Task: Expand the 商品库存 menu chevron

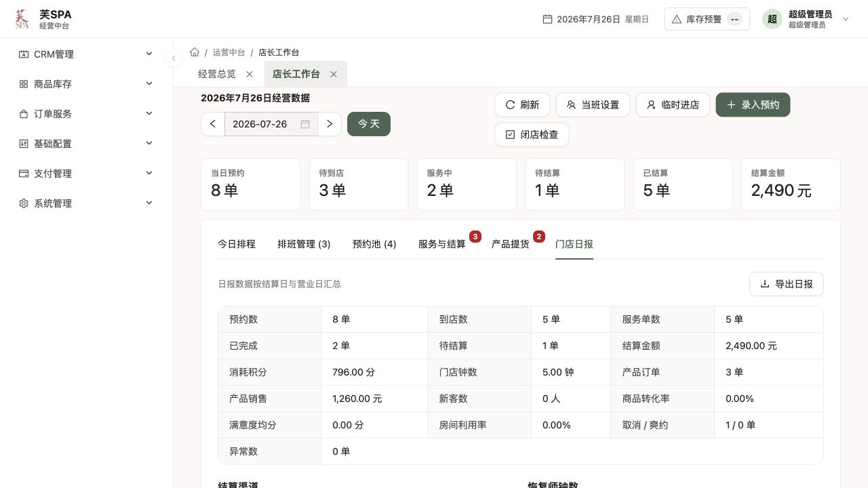Action: (x=149, y=83)
